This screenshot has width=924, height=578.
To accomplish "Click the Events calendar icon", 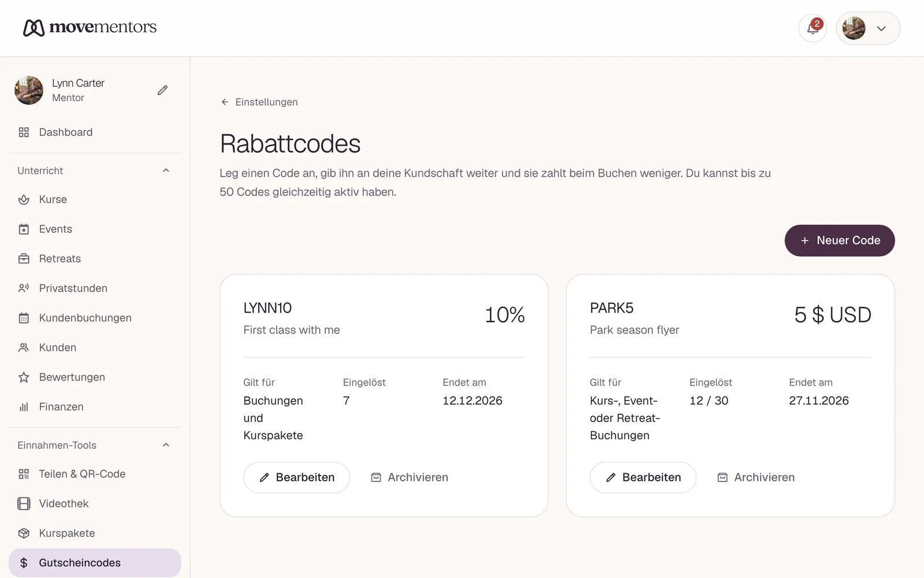I will (x=24, y=229).
